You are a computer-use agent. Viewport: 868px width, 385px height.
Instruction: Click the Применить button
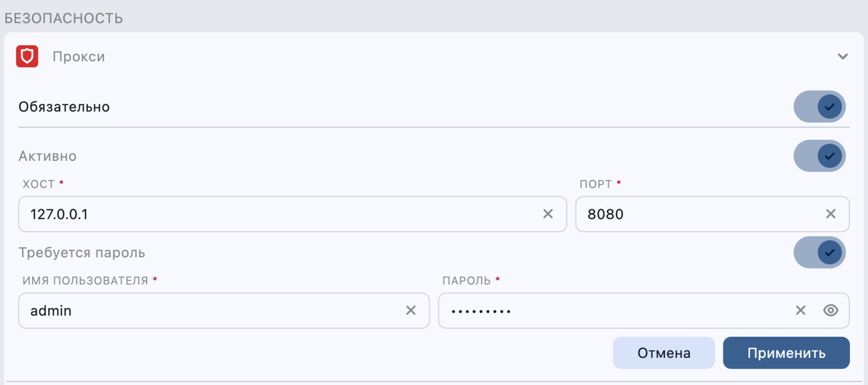(786, 353)
